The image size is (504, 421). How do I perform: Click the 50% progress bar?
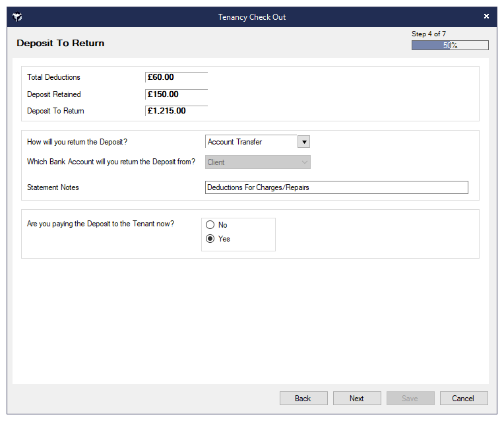(x=450, y=46)
